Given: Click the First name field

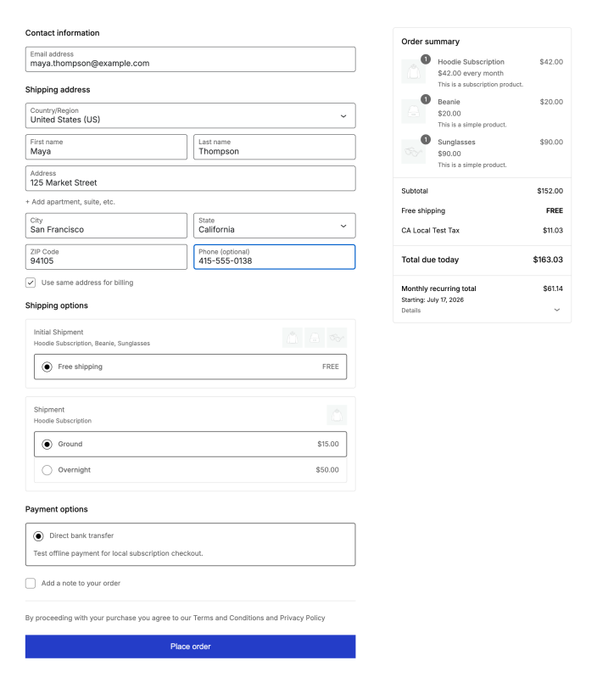Looking at the screenshot, I should (106, 147).
